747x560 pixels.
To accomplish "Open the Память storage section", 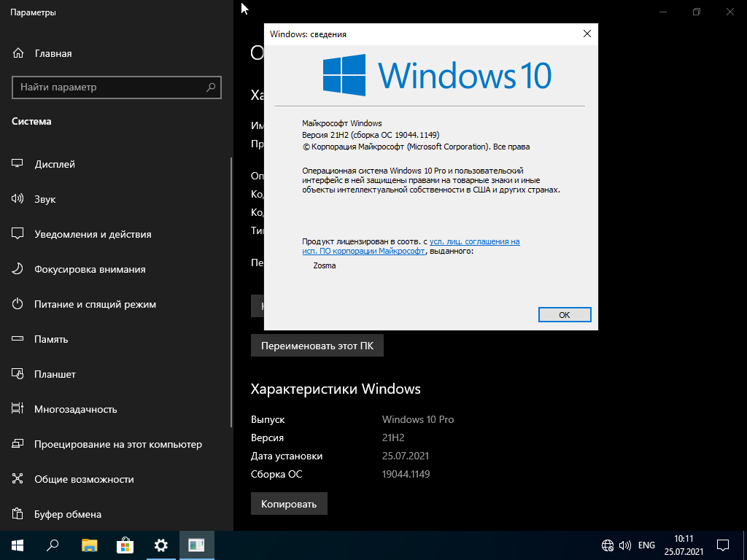I will 51,339.
